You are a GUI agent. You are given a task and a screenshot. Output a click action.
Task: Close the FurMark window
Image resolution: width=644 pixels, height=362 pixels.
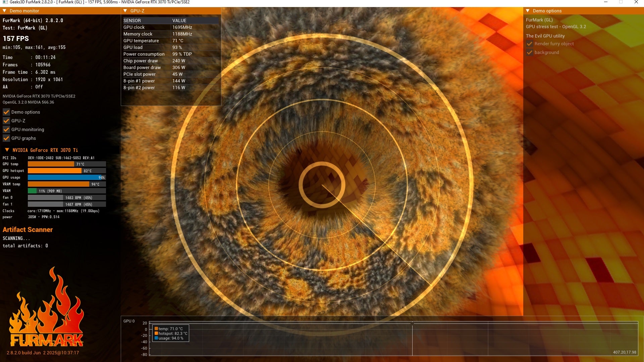coord(636,2)
